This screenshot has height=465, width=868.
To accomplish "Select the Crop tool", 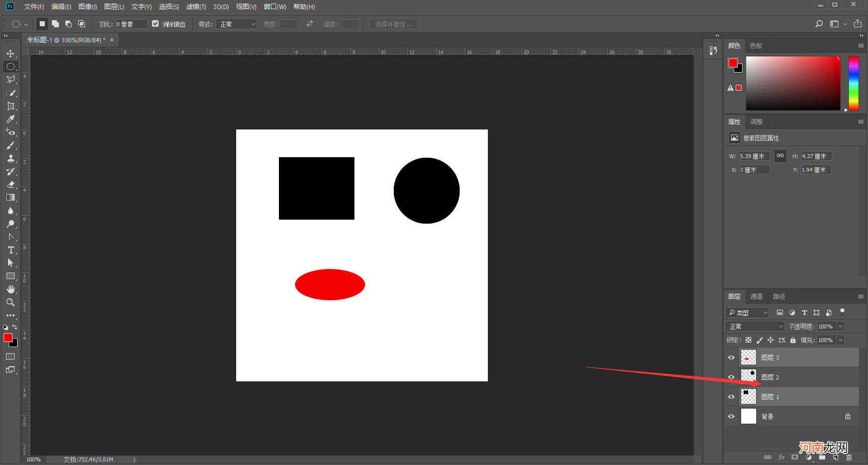I will pos(11,106).
